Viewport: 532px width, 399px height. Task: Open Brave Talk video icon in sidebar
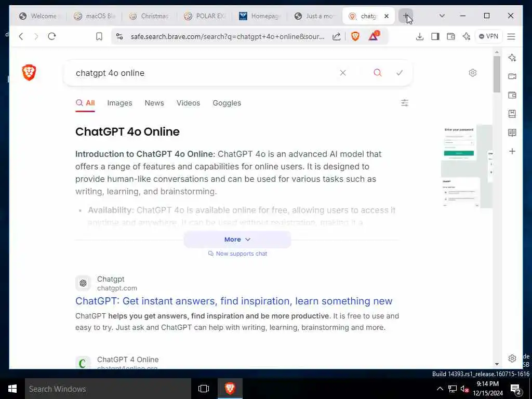(512, 76)
